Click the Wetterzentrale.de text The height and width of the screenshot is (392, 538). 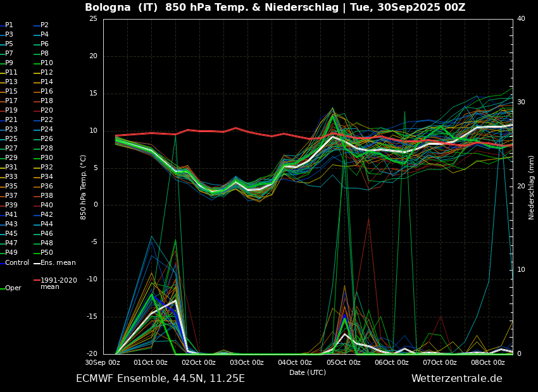click(456, 379)
